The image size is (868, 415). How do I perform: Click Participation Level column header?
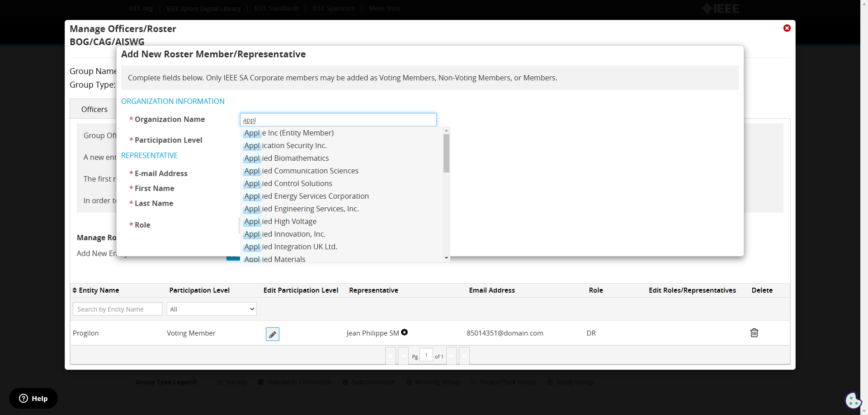(199, 290)
